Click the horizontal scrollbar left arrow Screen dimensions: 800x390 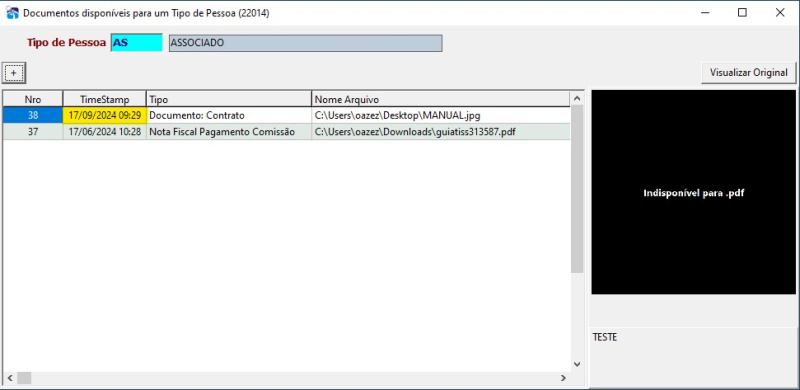(10, 378)
